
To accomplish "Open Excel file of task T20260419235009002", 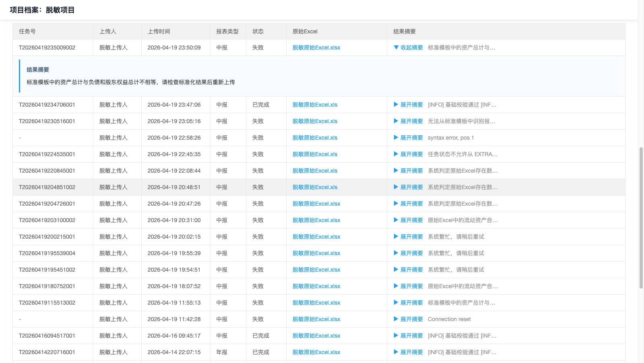I will (316, 47).
